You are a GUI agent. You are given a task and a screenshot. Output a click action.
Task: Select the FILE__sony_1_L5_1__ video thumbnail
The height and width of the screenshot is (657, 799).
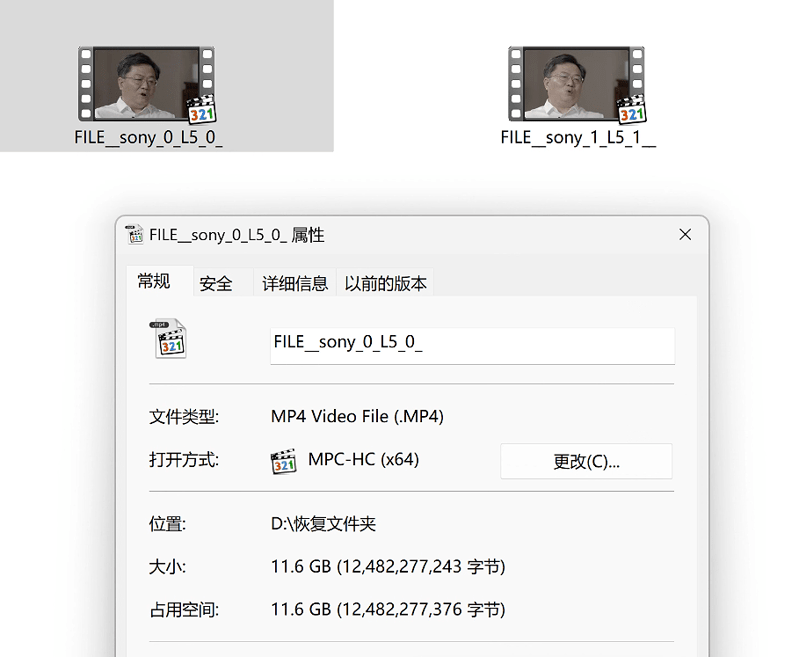(577, 84)
